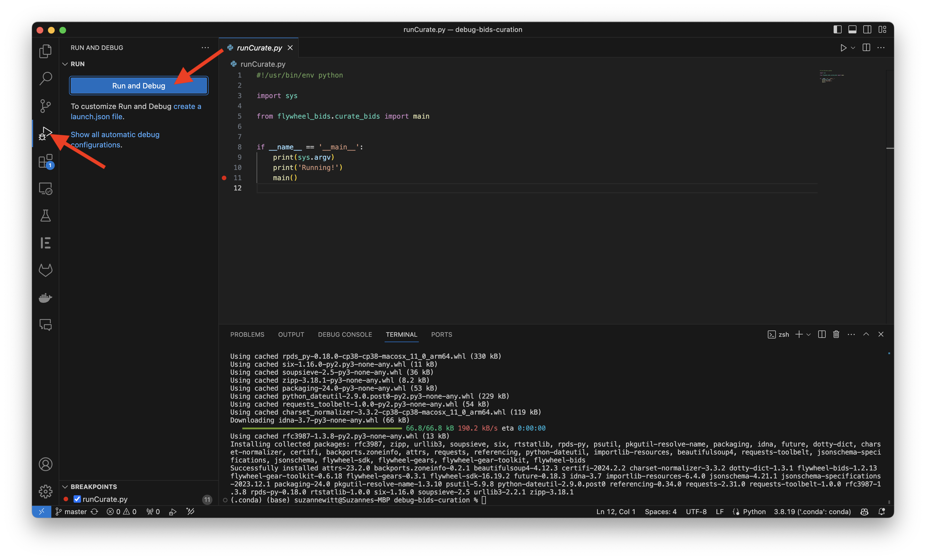Viewport: 926px width, 560px height.
Task: Click the master branch in status bar
Action: click(x=71, y=512)
